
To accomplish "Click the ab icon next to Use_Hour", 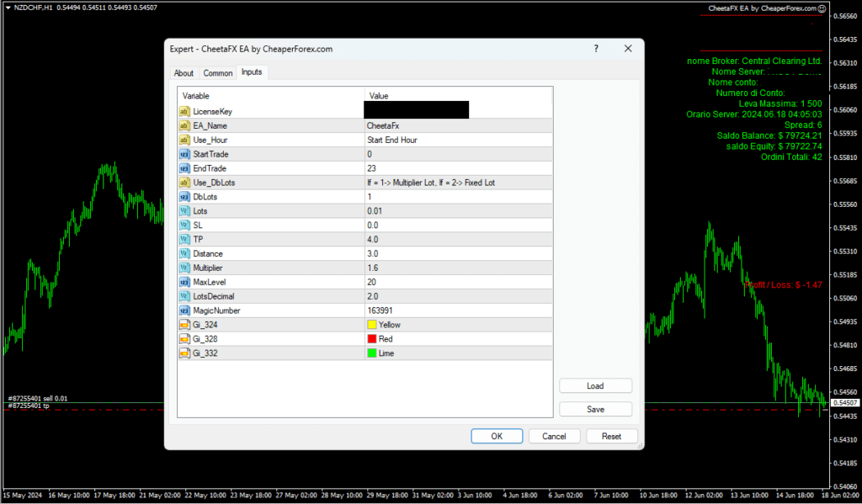I will tap(184, 140).
